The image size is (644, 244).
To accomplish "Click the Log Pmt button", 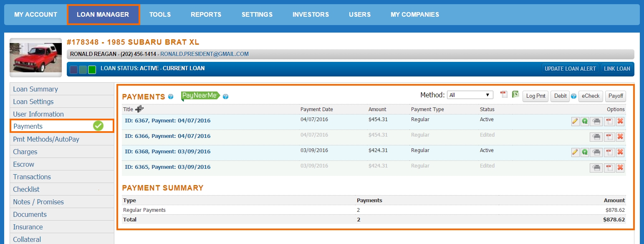I will (x=536, y=96).
